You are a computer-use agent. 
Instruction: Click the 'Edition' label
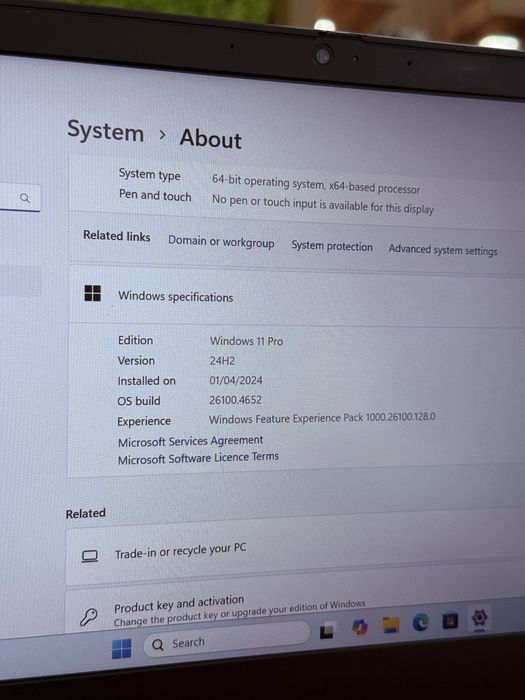(135, 340)
